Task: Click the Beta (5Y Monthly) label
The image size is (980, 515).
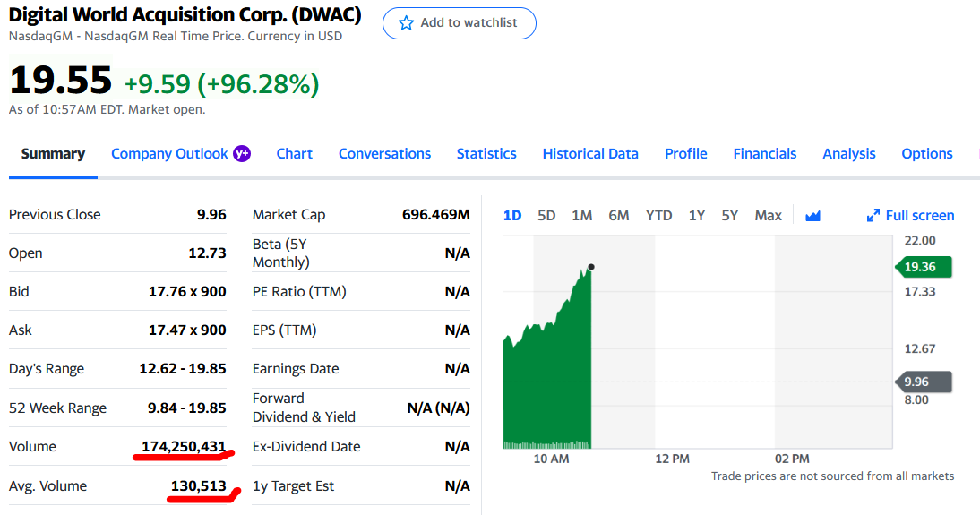Action: [x=280, y=253]
